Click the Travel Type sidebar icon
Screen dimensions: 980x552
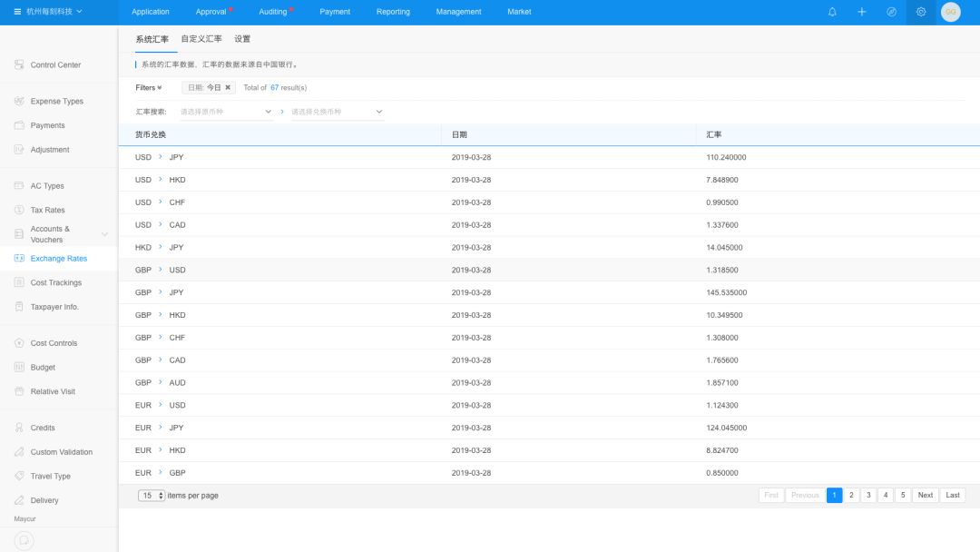click(19, 476)
